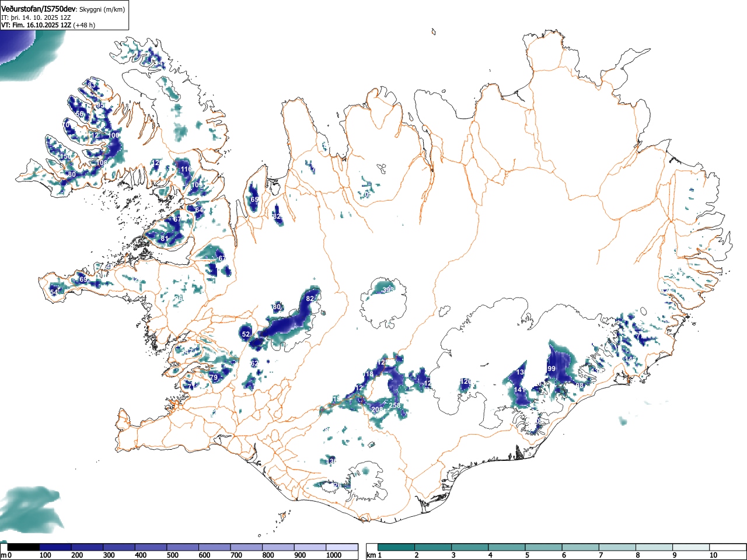Click the 52 visibility value on map
The image size is (747, 560).
[x=246, y=334]
